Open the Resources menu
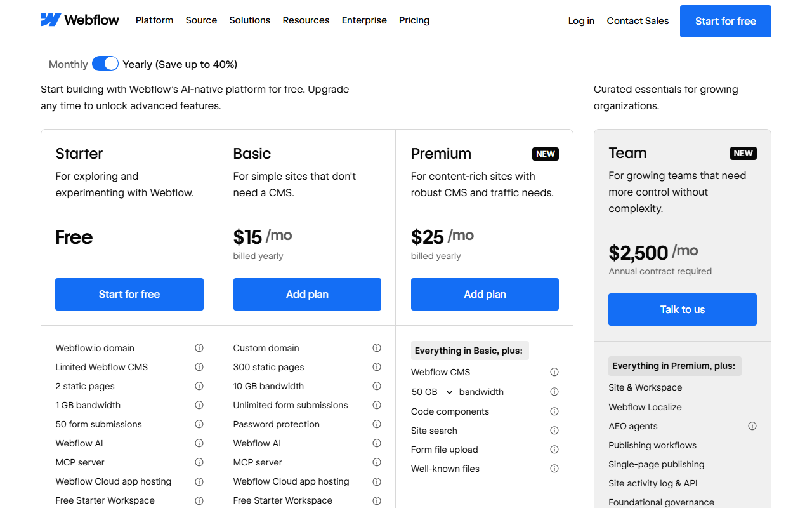This screenshot has width=812, height=508. 306,20
